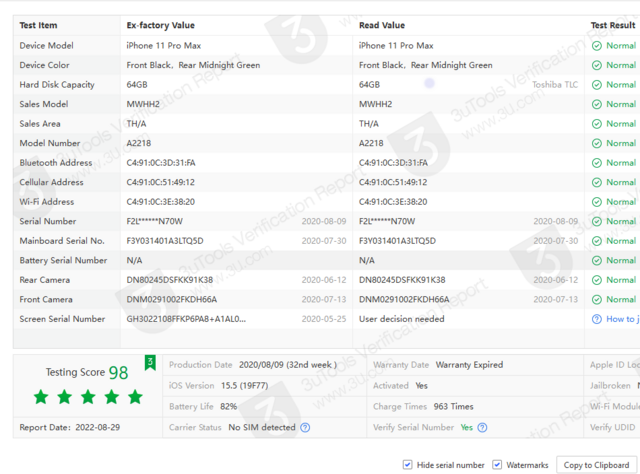Select ex-factory Bluetooth address C4:91:0C:3D:31:FA
Image resolution: width=640 pixels, height=474 pixels.
click(x=161, y=163)
